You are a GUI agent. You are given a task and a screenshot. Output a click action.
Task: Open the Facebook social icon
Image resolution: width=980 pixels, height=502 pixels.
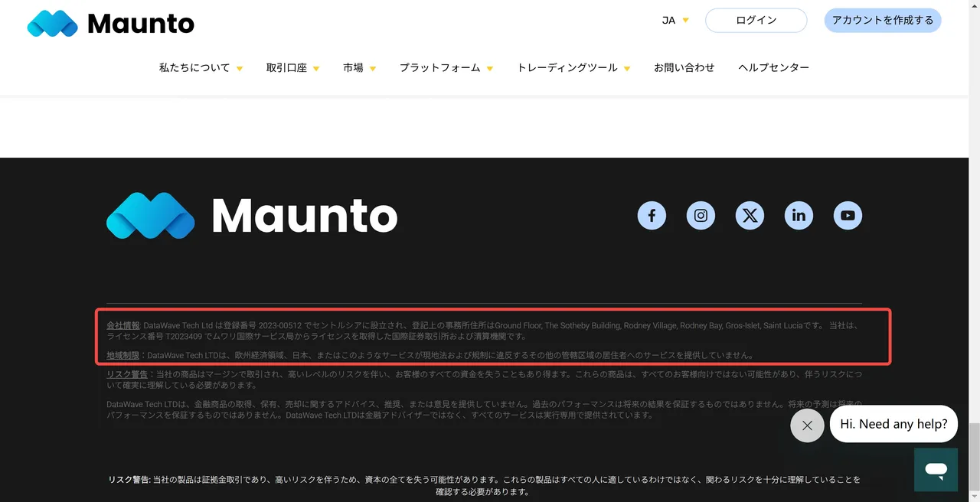coord(652,216)
